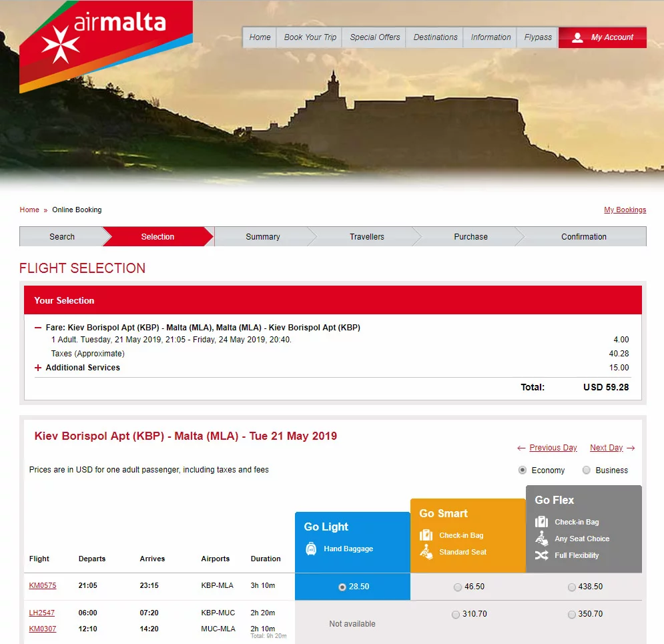The width and height of the screenshot is (664, 644).
Task: Click the Any Seat Choice icon under Go Flex
Action: [x=542, y=539]
